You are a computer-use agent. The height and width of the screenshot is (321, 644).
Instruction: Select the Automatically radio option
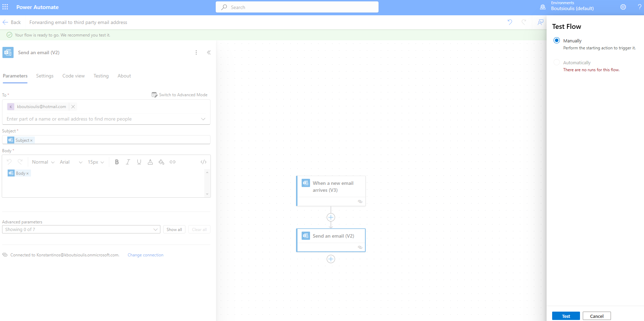557,62
